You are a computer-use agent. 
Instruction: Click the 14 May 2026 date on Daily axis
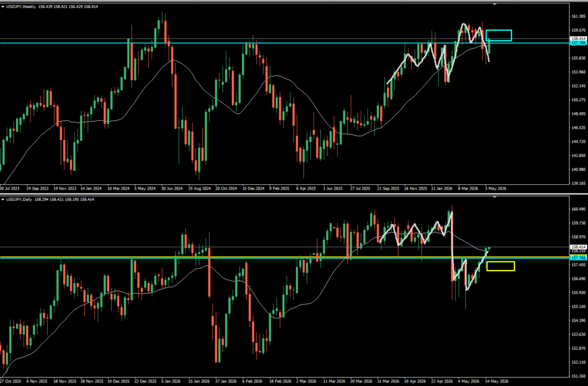click(x=497, y=381)
